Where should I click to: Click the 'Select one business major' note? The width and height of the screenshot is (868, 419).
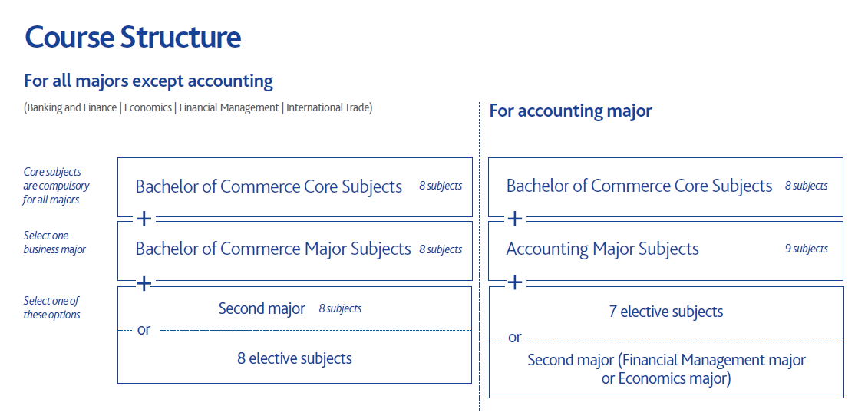coord(54,242)
